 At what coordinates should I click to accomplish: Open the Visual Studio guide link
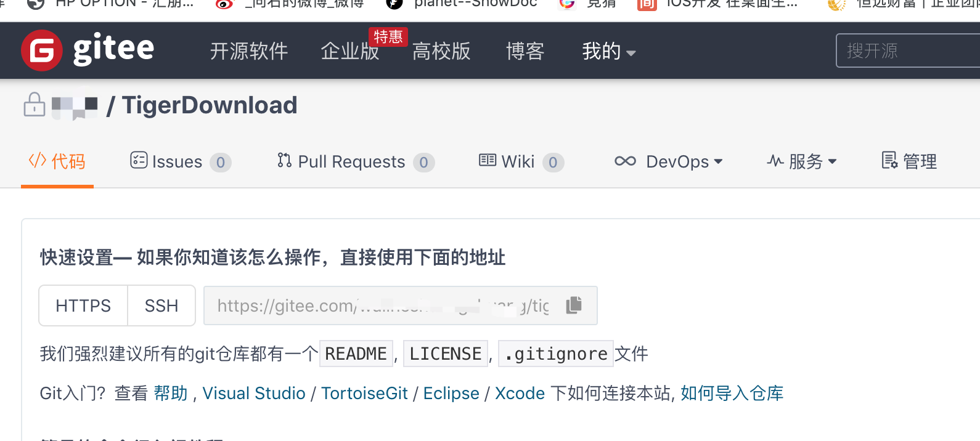pyautogui.click(x=254, y=393)
